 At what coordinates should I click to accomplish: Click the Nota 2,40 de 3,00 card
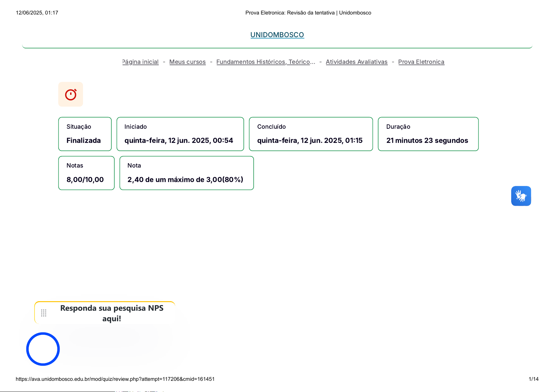(186, 173)
